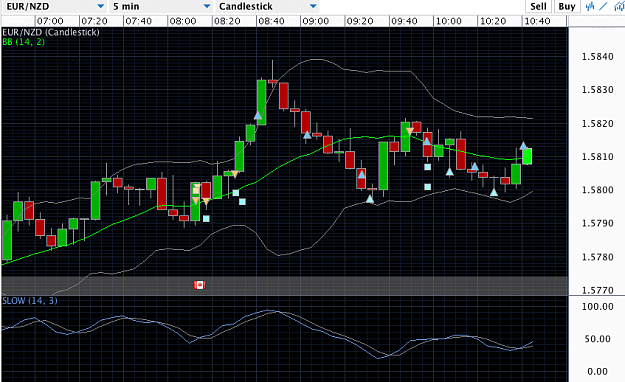Click the cut-off chart icon right of trendline tool
Image resolution: width=625 pixels, height=382 pixels.
pyautogui.click(x=619, y=6)
